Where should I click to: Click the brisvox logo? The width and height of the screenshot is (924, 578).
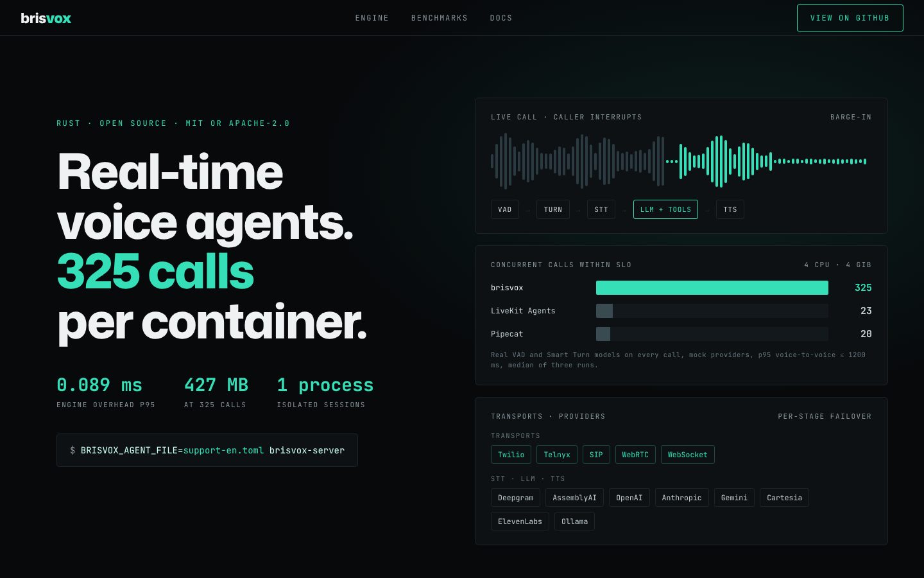tap(46, 18)
